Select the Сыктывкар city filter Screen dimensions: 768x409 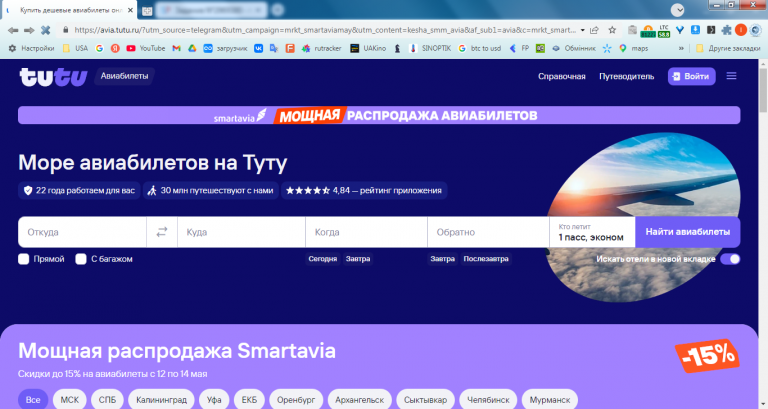tap(425, 400)
